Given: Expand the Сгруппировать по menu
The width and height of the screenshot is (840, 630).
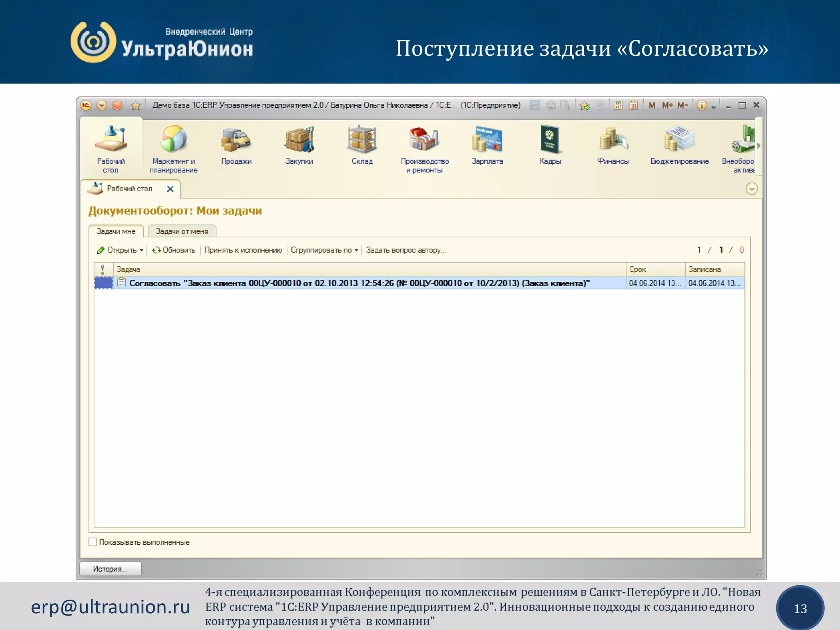Looking at the screenshot, I should click(324, 250).
